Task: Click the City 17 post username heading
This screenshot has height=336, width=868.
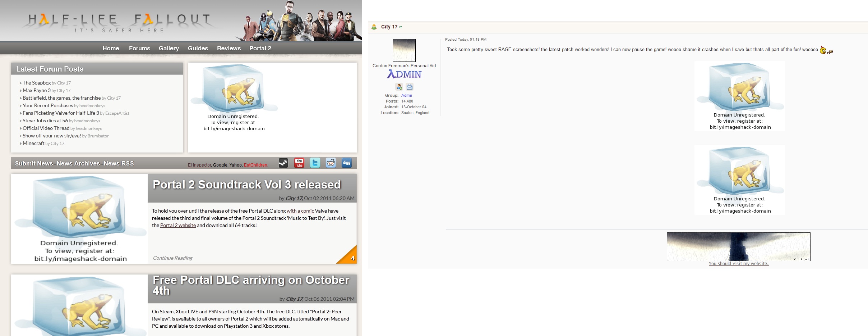Action: pos(389,27)
